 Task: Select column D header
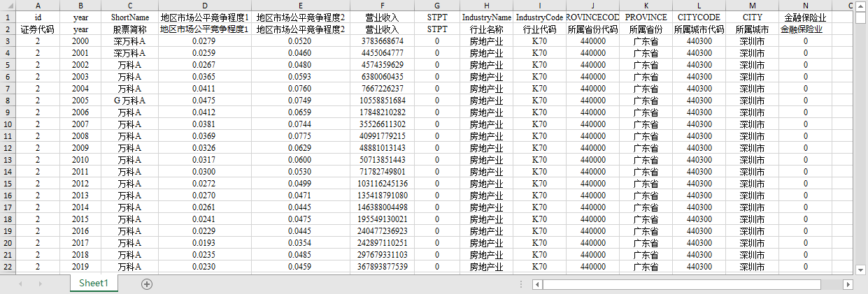pos(204,6)
